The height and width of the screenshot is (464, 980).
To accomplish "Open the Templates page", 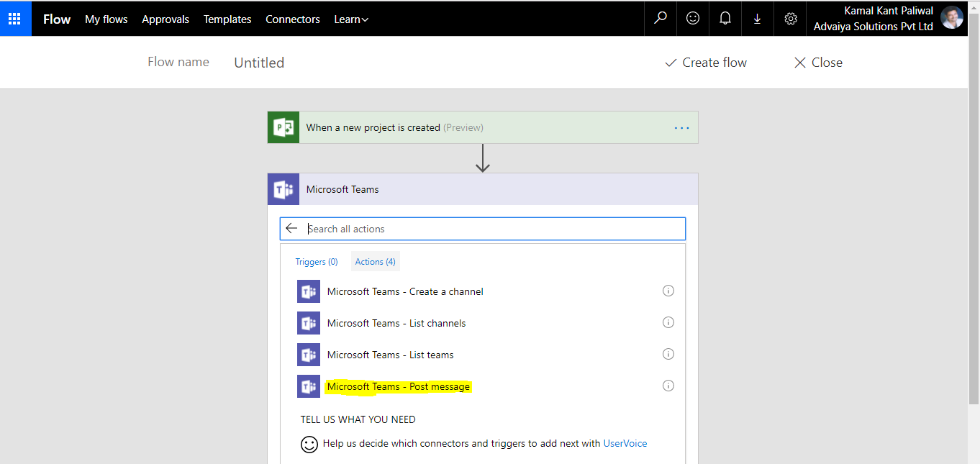I will 227,19.
